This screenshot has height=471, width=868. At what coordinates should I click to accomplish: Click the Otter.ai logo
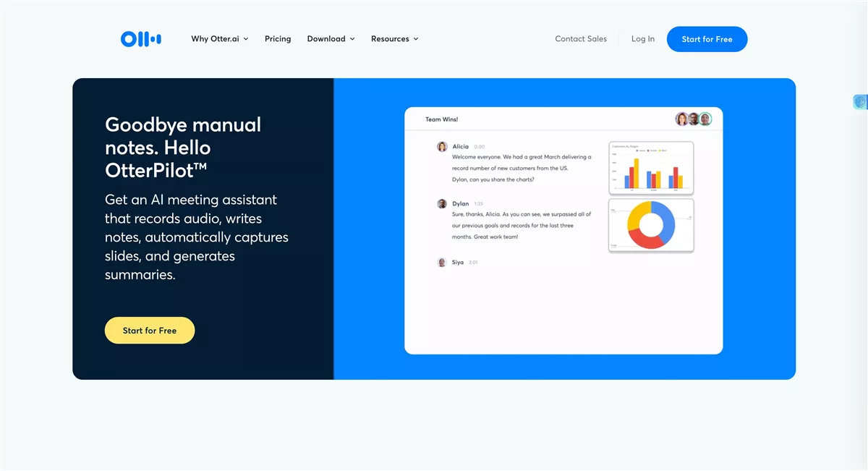(141, 39)
